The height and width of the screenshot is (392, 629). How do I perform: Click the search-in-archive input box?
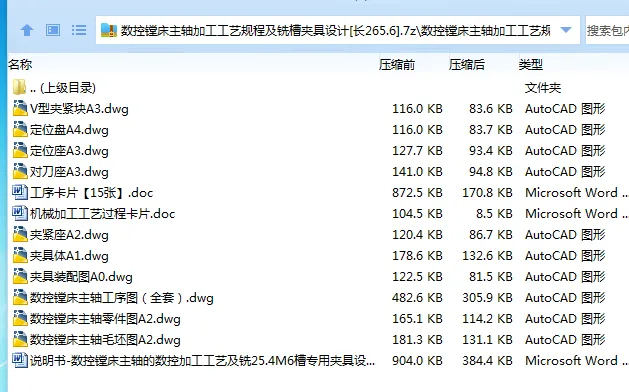(x=607, y=30)
